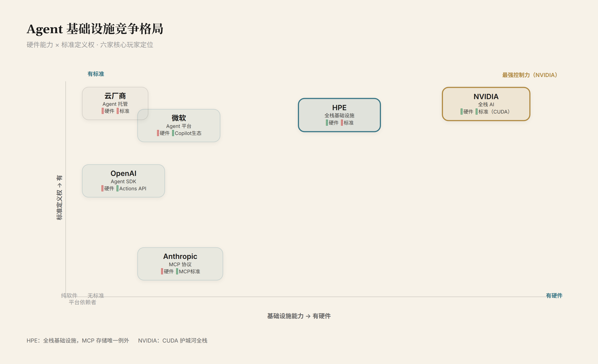Click green Copilot生态 marker in 微软 card

click(x=173, y=133)
